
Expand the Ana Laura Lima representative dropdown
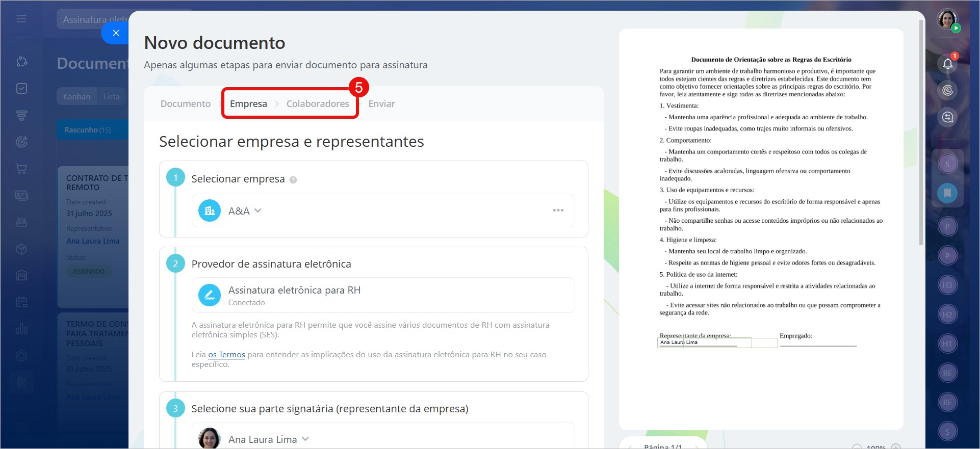click(x=305, y=439)
